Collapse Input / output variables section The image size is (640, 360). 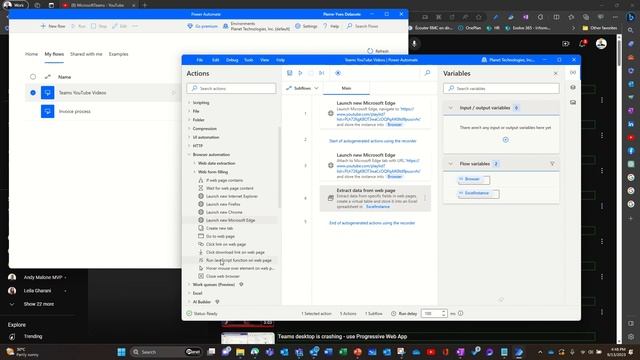pyautogui.click(x=451, y=108)
